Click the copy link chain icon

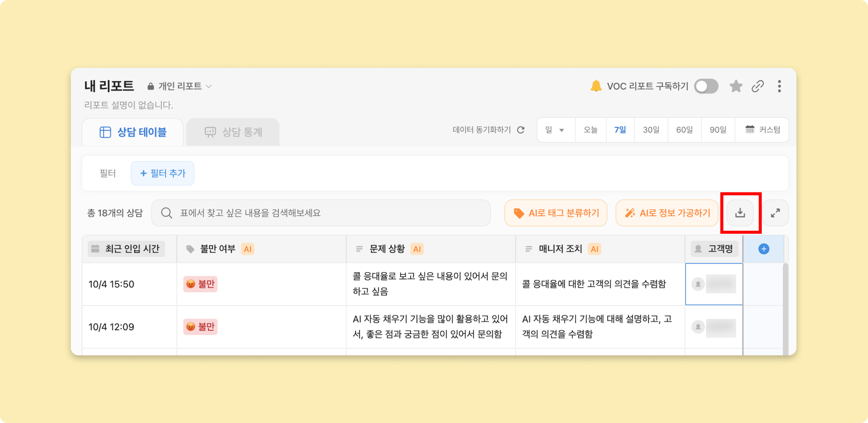tap(757, 86)
